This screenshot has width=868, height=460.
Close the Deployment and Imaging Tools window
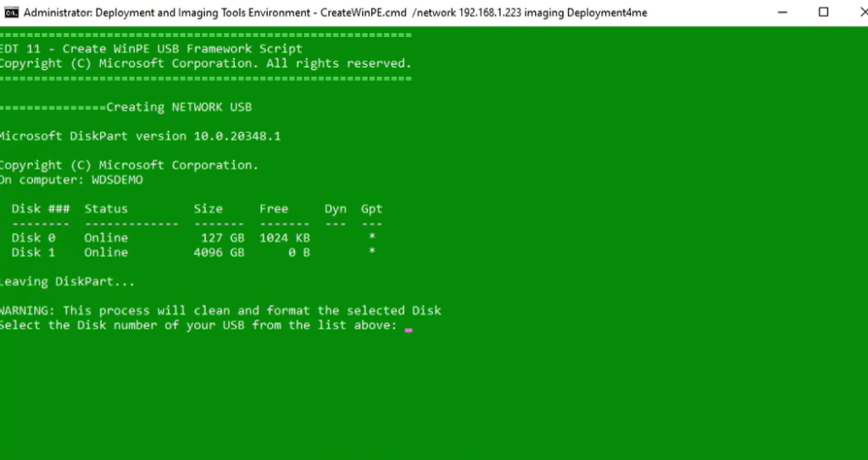856,13
